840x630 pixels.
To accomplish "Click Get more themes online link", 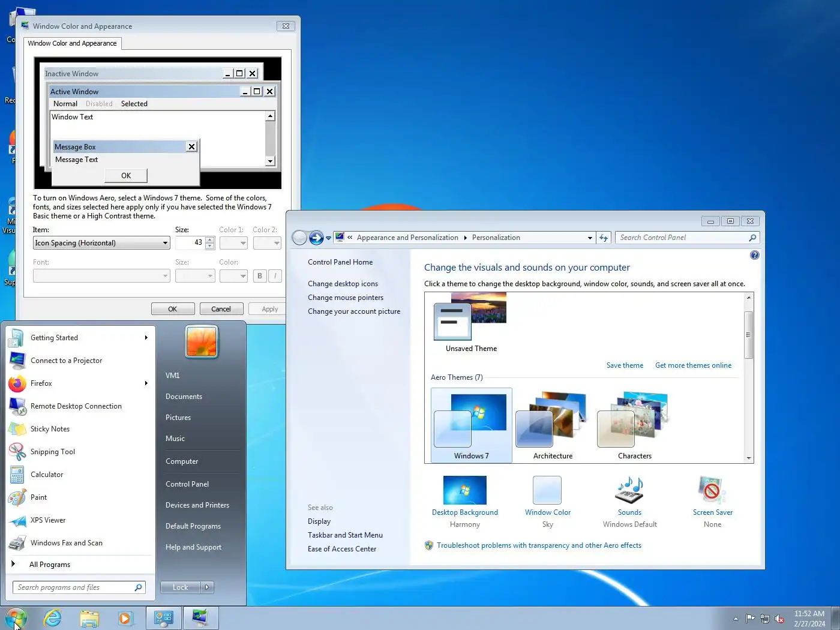I will [693, 365].
